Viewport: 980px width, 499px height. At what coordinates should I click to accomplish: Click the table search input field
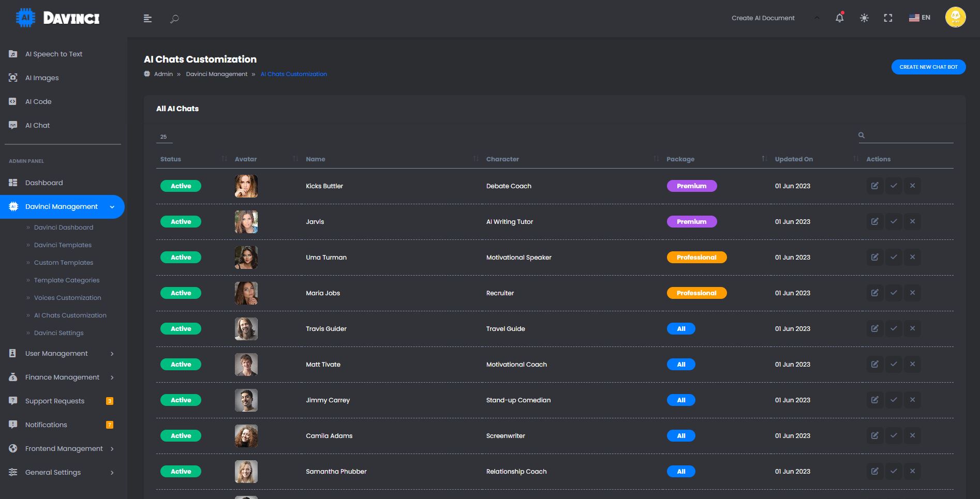pyautogui.click(x=909, y=135)
